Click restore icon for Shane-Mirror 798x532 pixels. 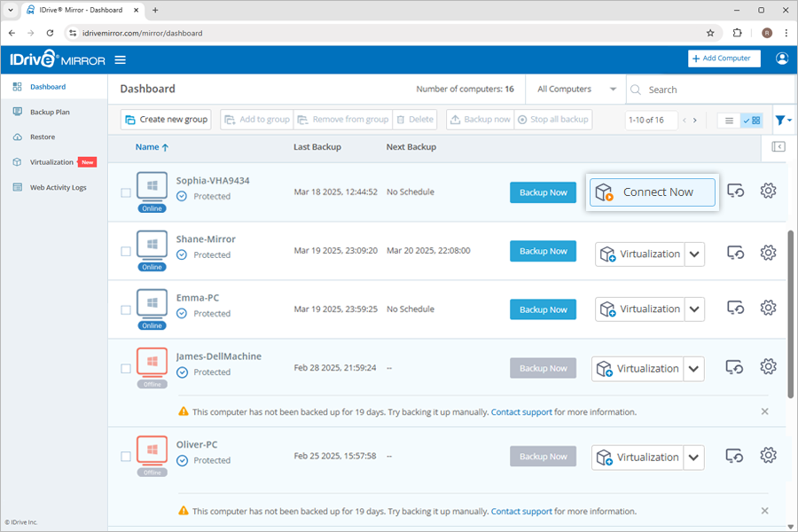tap(735, 253)
